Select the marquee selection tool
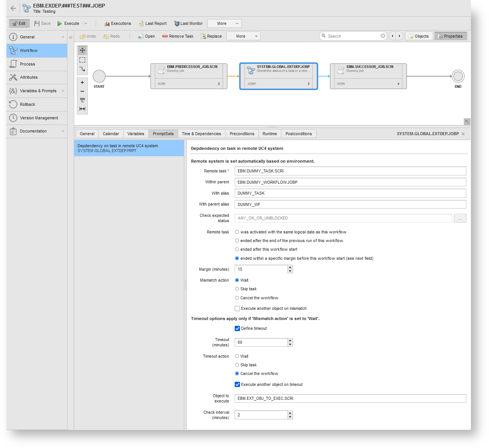 82,60
